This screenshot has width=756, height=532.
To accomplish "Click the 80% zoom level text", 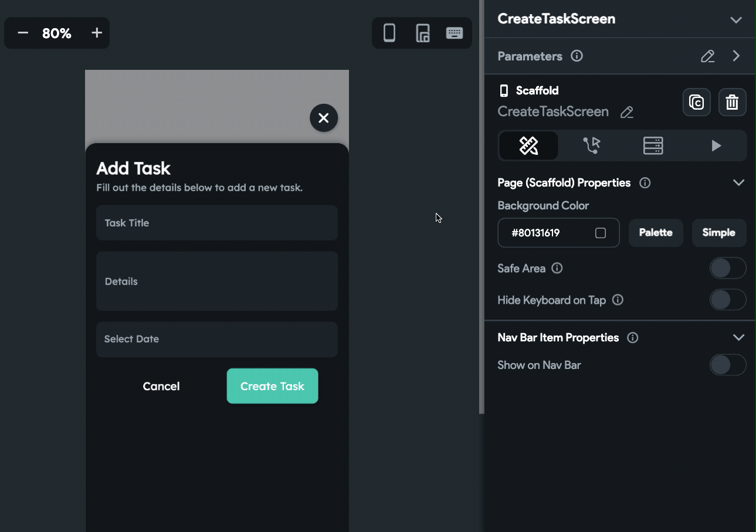I will 57,33.
